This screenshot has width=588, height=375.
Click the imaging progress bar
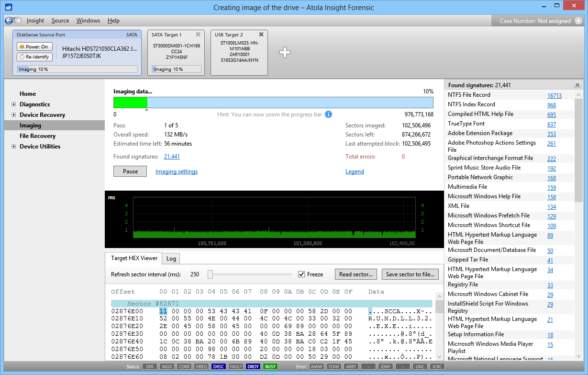[273, 102]
